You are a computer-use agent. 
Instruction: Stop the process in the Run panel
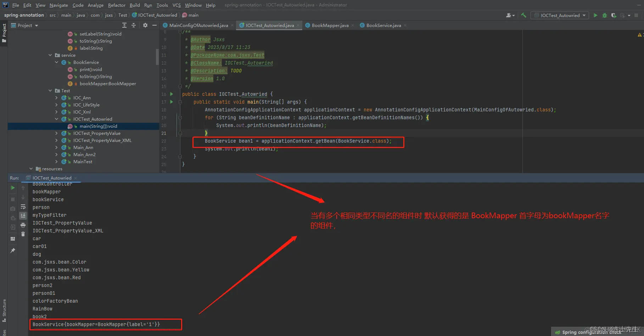point(13,199)
